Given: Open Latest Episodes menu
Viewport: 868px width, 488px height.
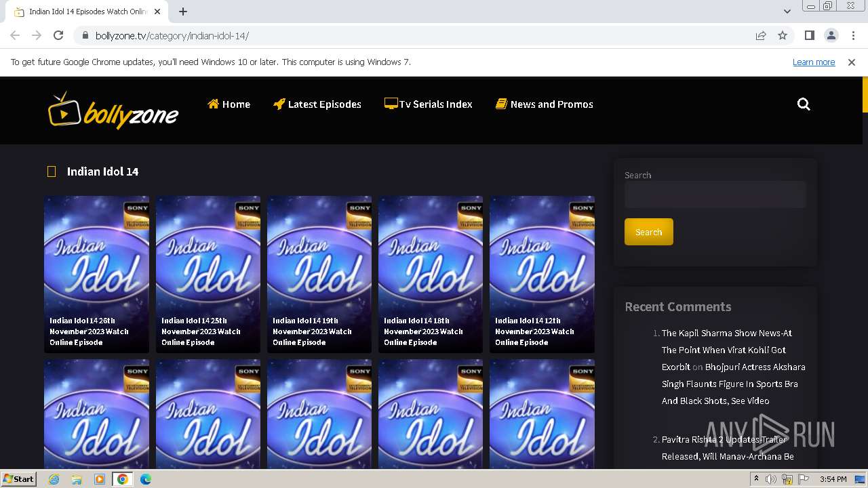Looking at the screenshot, I should point(317,104).
